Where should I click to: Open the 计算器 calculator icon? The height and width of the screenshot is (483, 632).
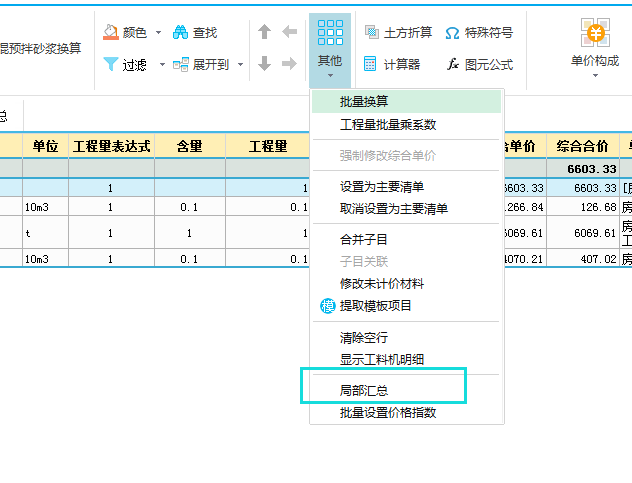click(x=370, y=64)
